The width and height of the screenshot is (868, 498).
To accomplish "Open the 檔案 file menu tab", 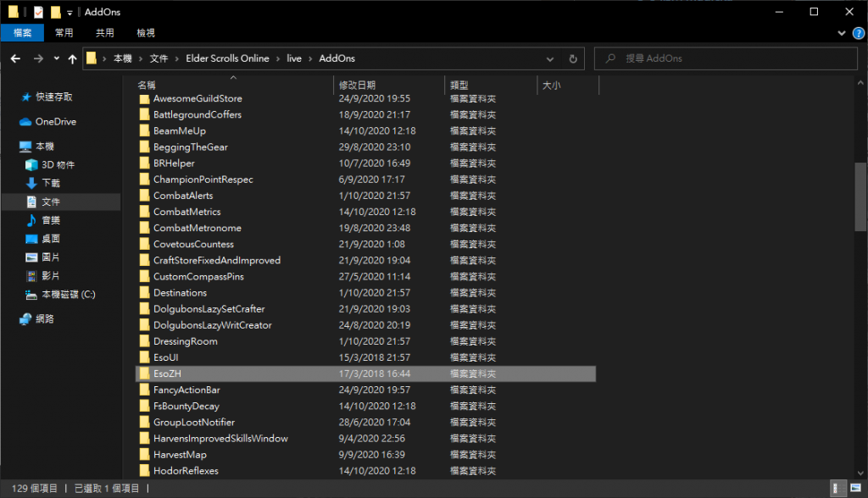I will click(x=22, y=33).
